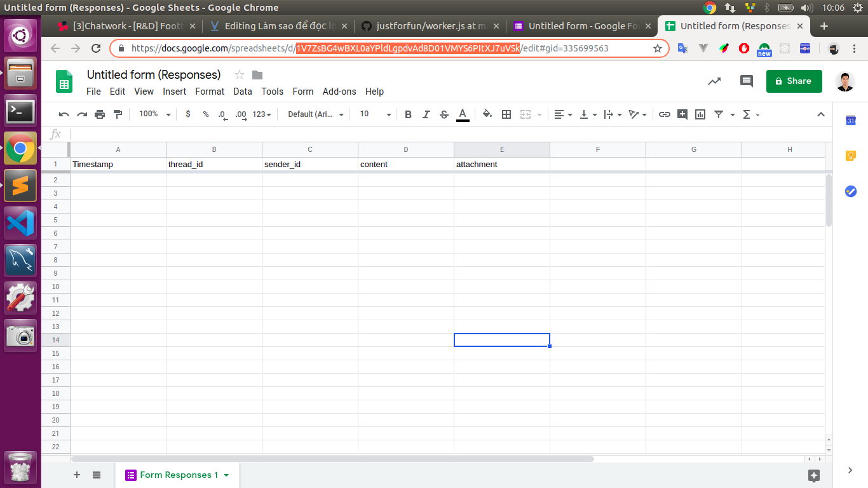The height and width of the screenshot is (488, 868).
Task: Open the text color picker
Action: (463, 114)
